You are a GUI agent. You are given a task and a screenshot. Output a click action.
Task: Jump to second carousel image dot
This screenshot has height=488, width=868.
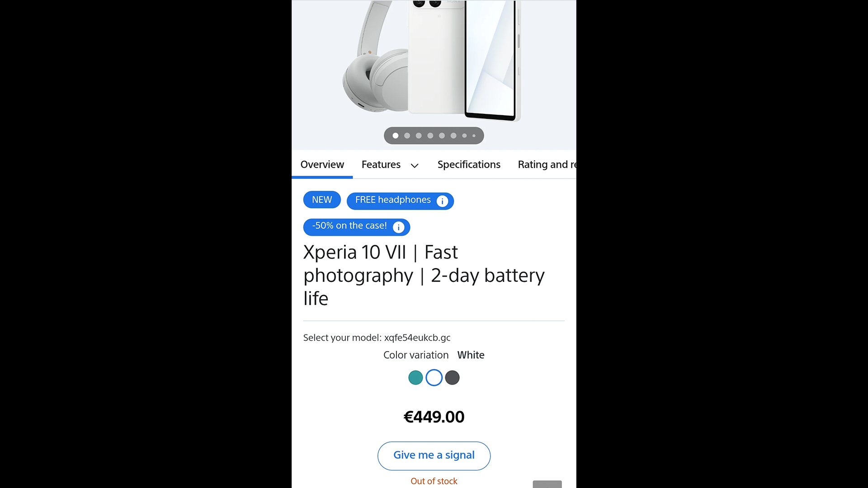coord(407,136)
